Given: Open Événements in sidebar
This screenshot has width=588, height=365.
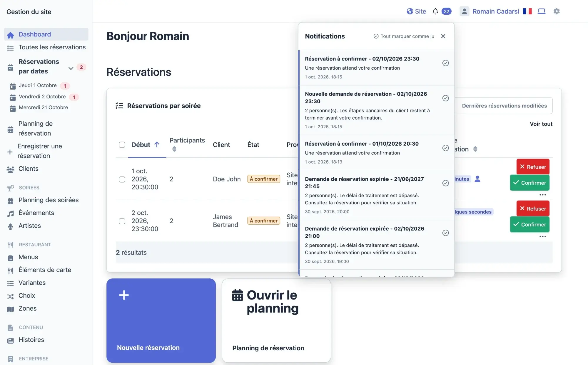Looking at the screenshot, I should point(46,213).
